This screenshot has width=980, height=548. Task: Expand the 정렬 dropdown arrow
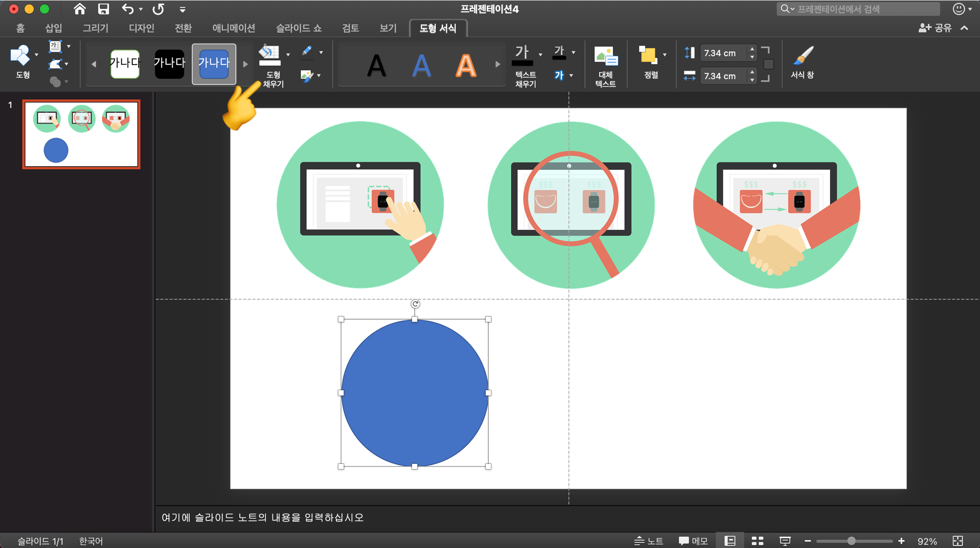[665, 54]
